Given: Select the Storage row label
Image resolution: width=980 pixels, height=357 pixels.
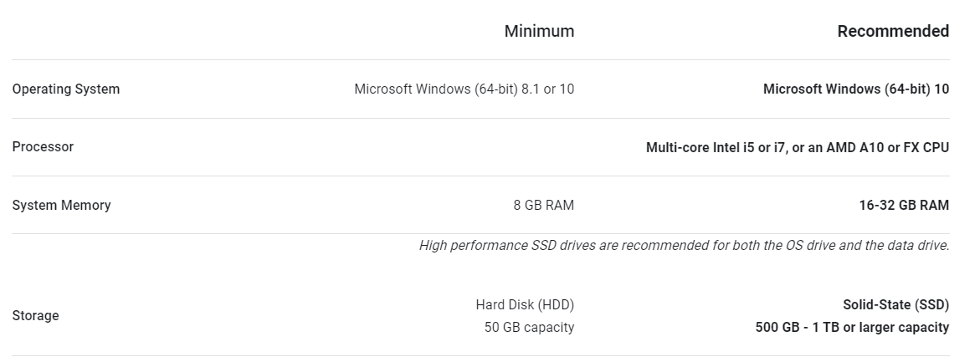Looking at the screenshot, I should (x=36, y=316).
